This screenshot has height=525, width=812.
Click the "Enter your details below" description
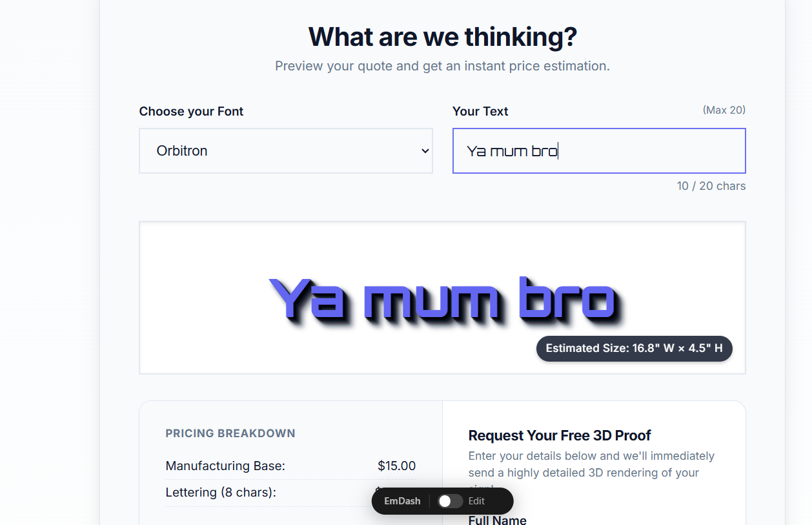point(591,464)
